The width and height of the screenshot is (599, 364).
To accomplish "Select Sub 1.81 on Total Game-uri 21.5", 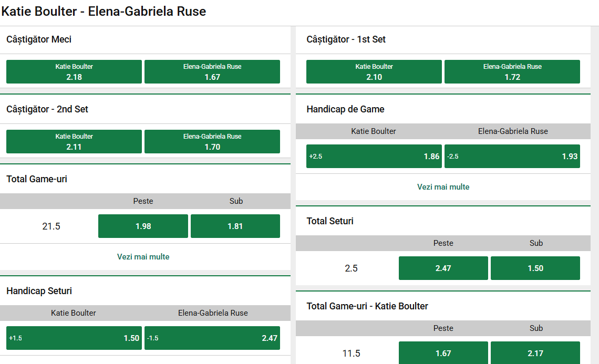I will tap(235, 226).
